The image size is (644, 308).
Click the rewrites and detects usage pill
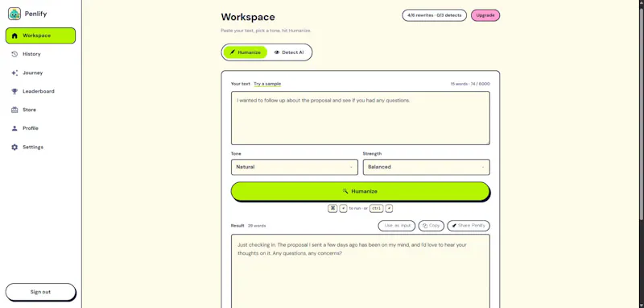434,15
